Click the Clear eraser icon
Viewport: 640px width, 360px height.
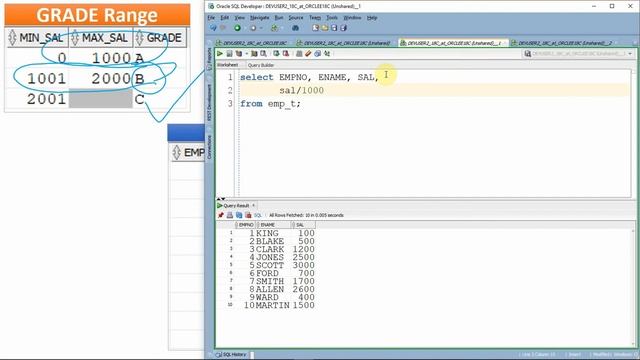coord(308,53)
